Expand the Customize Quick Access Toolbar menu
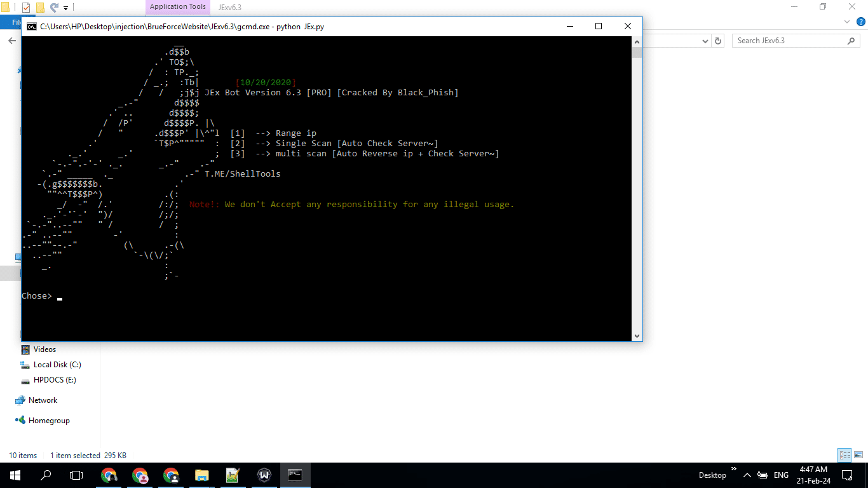The image size is (868, 488). (66, 8)
